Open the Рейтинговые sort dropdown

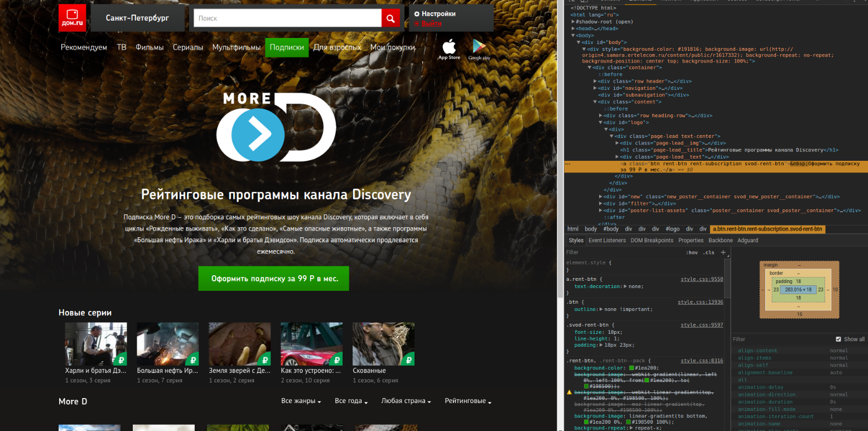pos(468,401)
